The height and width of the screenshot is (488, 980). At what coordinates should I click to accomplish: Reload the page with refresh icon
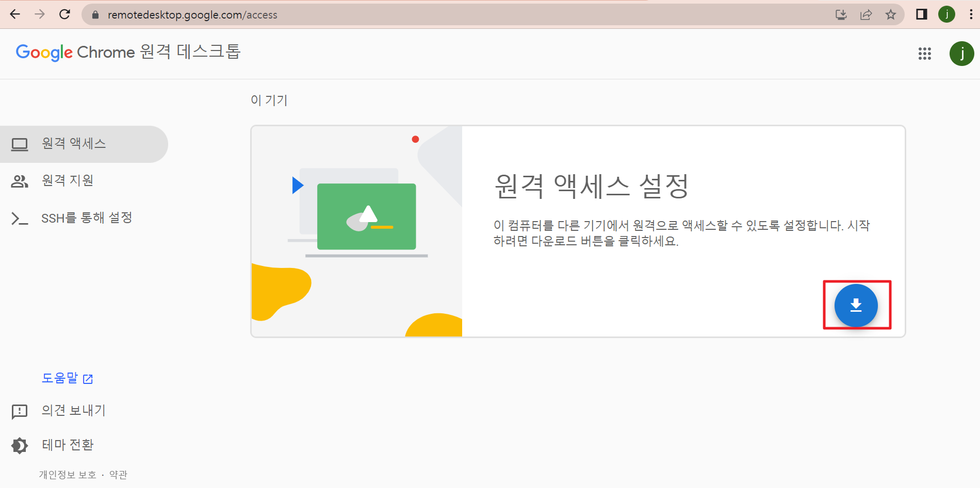coord(64,14)
